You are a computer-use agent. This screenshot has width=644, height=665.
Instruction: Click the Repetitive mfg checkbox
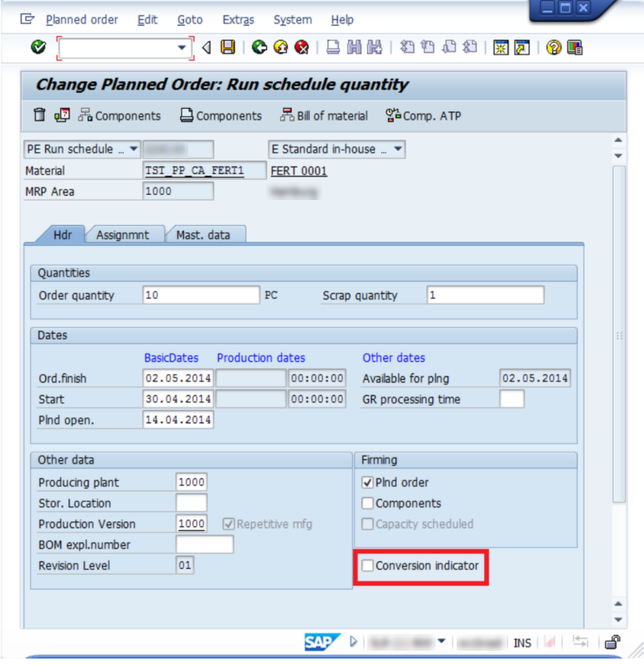click(228, 524)
